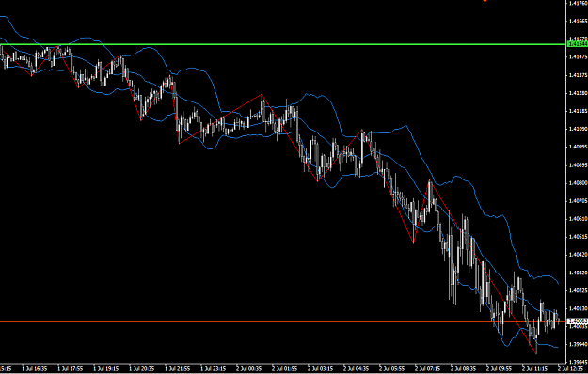Select the green horizontal line's 1.41544 price tag
This screenshot has width=588, height=374.
(x=577, y=44)
